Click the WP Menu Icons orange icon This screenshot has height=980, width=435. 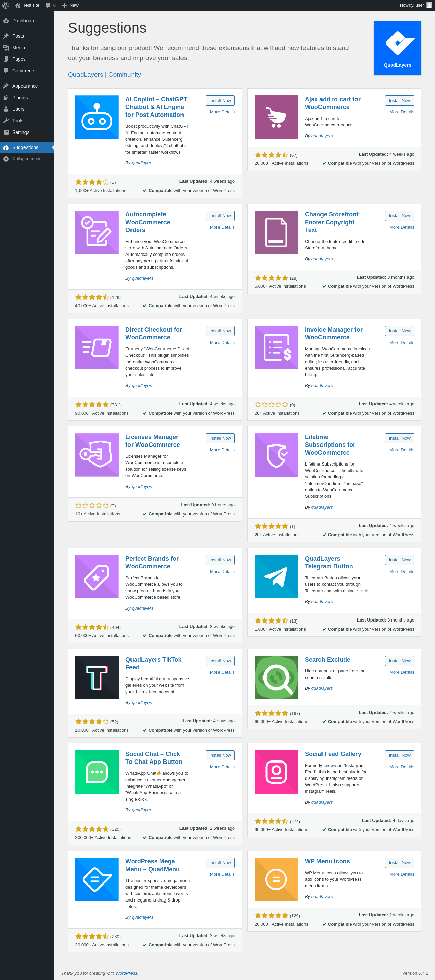(x=276, y=879)
